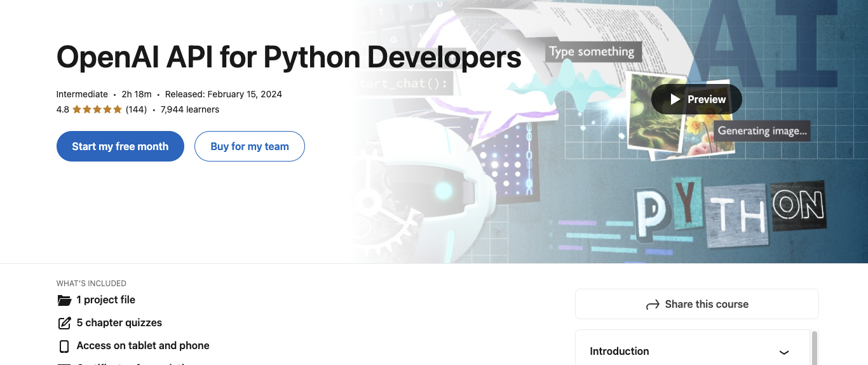868x365 pixels.
Task: Click the Intermediate level label
Action: (x=82, y=94)
